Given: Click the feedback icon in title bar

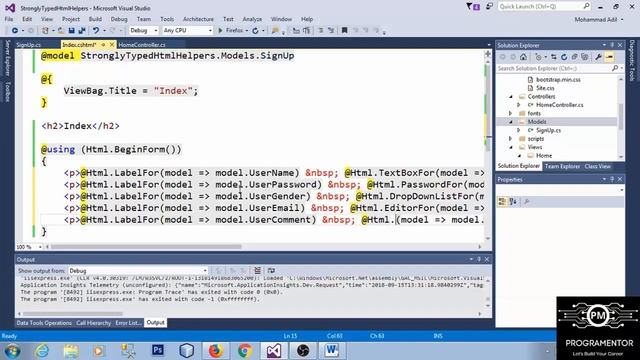Looking at the screenshot, I should point(489,7).
